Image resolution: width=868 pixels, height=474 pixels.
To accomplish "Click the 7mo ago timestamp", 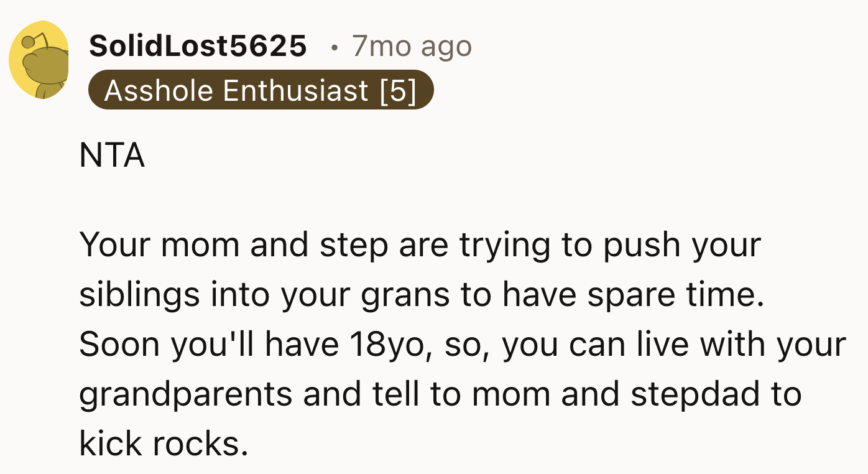I will click(x=412, y=45).
